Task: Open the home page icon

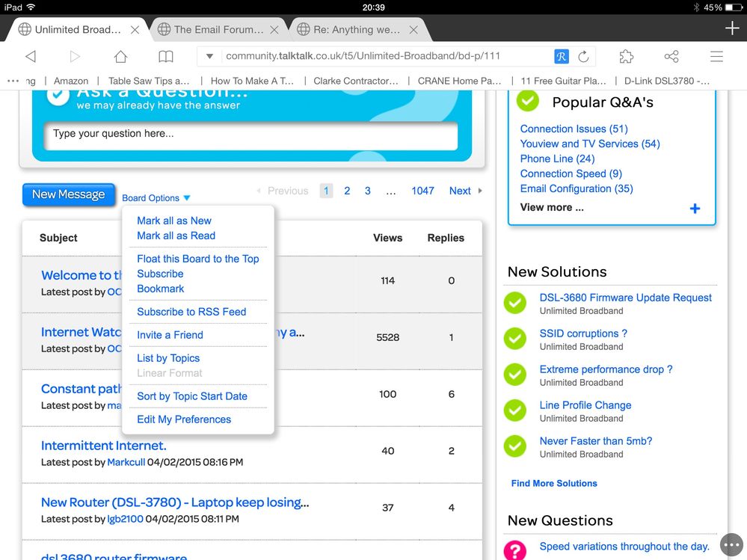Action: pos(120,57)
